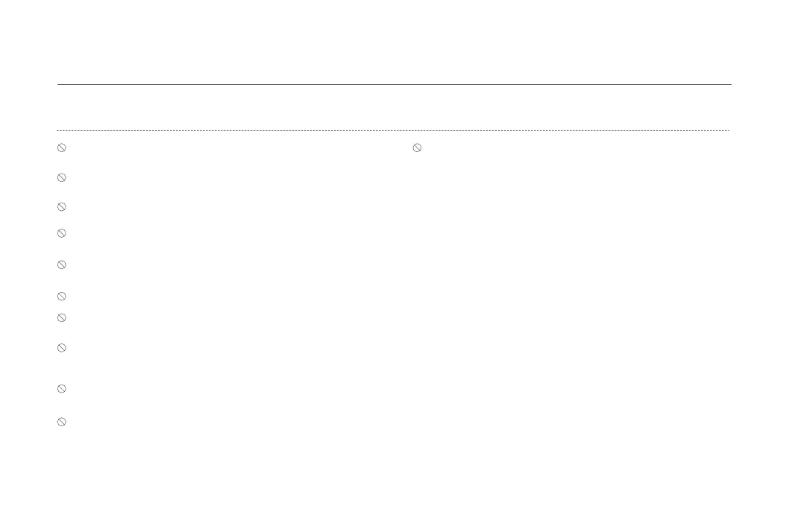Click the third prohibition icon in left column
This screenshot has width=786, height=532.
pos(62,207)
